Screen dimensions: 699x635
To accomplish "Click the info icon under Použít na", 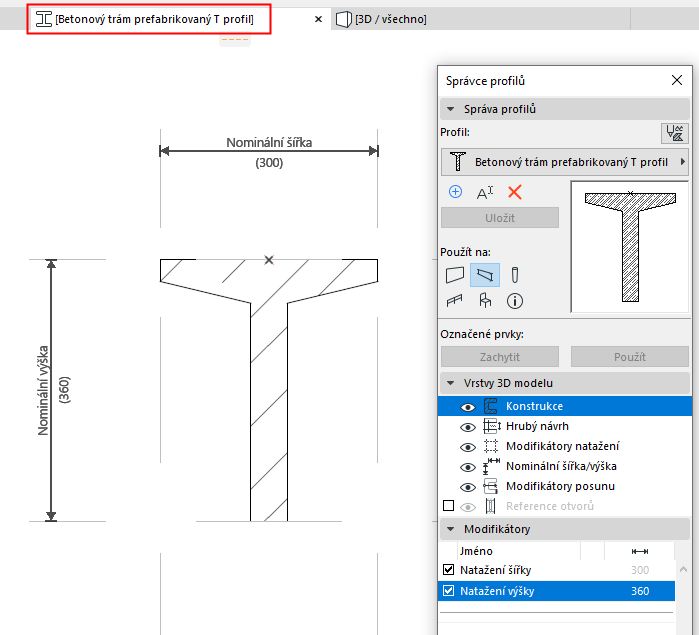I will click(x=515, y=300).
